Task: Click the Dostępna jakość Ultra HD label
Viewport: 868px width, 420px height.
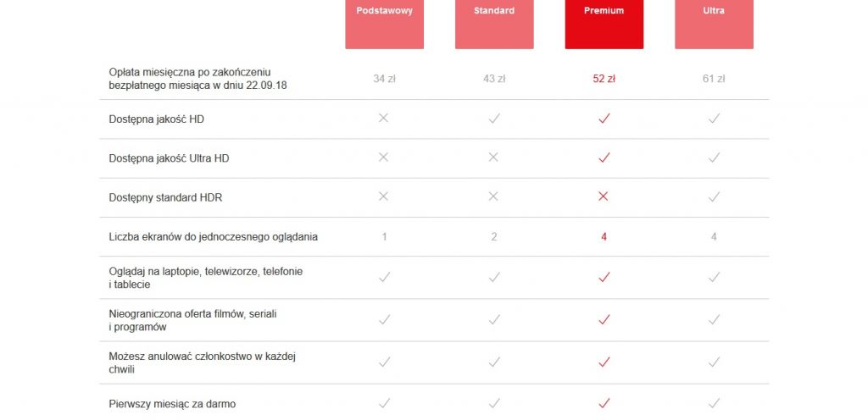Action: pos(170,158)
